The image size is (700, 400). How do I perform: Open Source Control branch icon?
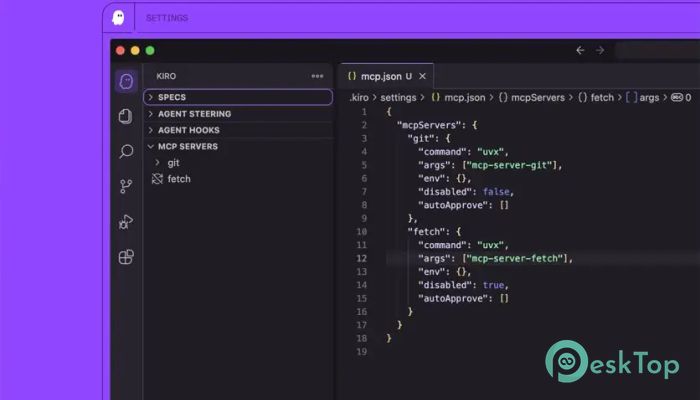coord(126,186)
